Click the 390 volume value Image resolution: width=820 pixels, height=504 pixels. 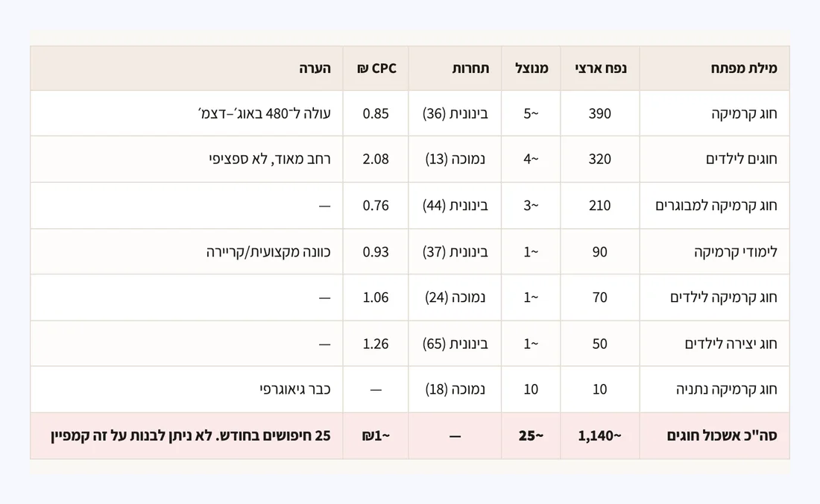(600, 113)
